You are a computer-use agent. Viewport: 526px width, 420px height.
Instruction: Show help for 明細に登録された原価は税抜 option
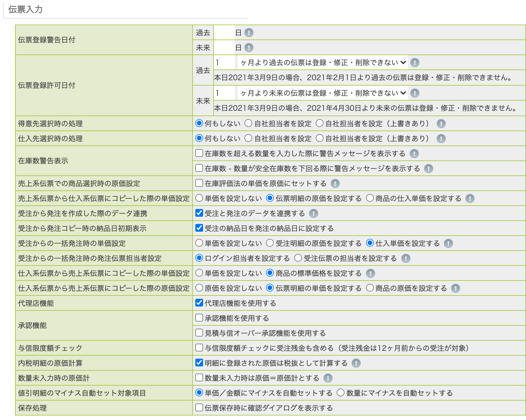point(356,363)
